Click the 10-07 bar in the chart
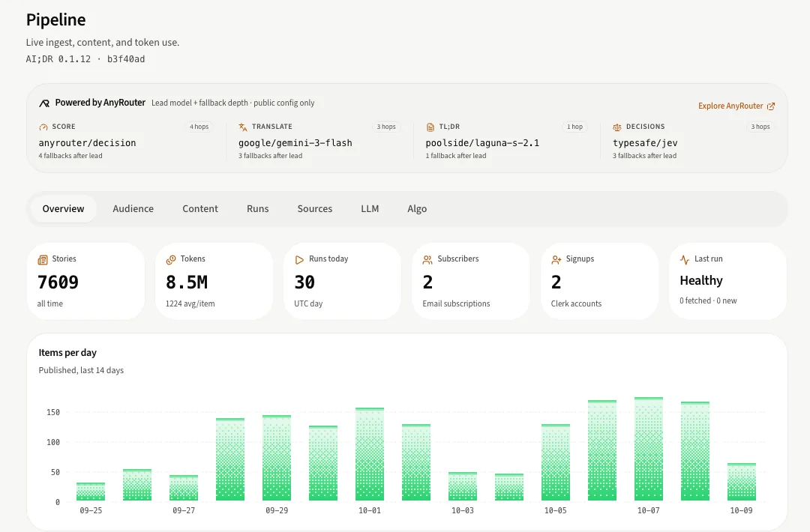The image size is (810, 532). 648,449
